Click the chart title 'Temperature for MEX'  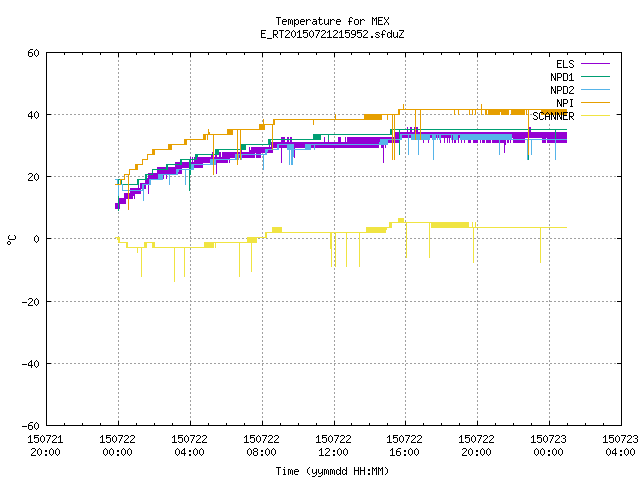[x=332, y=21]
